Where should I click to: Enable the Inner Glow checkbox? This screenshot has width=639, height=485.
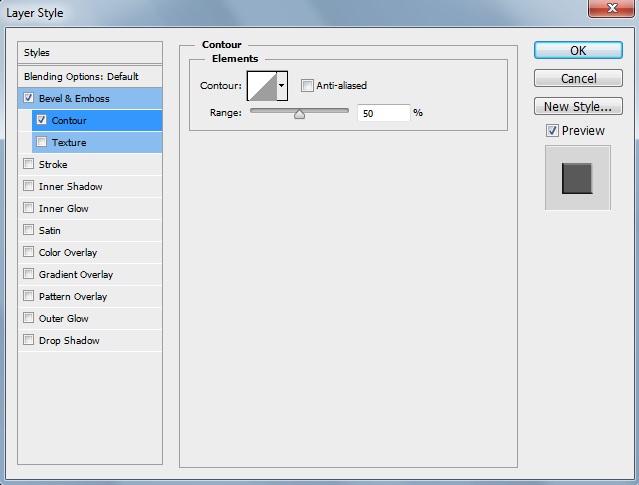[x=29, y=208]
